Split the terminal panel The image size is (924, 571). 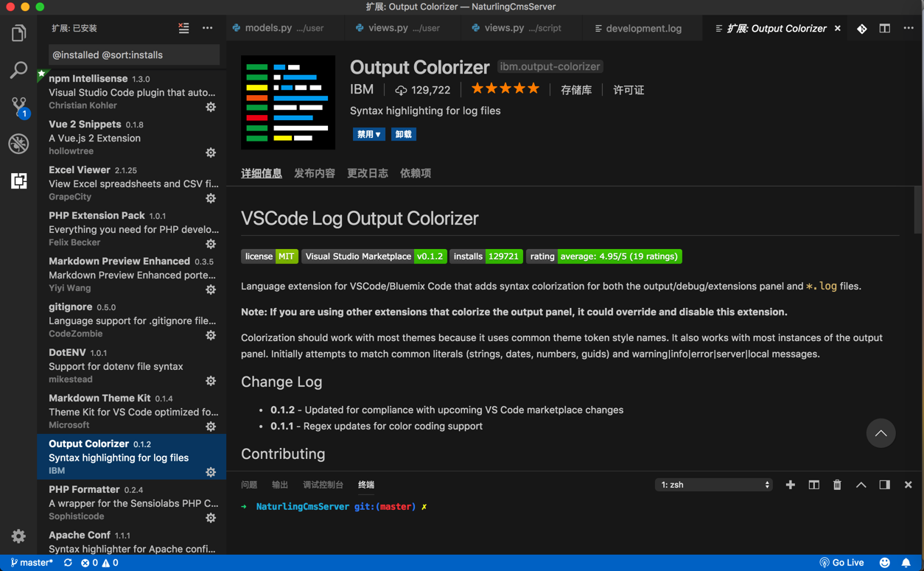click(x=813, y=485)
